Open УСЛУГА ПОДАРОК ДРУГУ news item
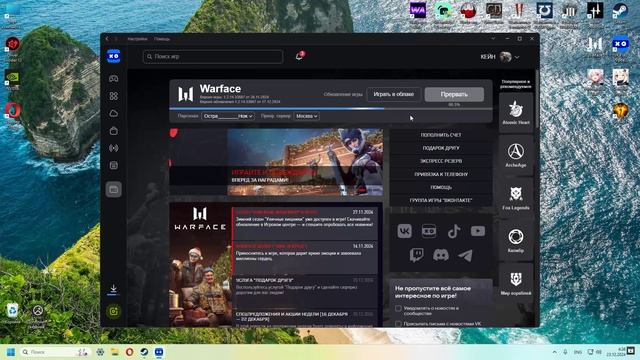Image resolution: width=640 pixels, height=360 pixels. [x=304, y=292]
